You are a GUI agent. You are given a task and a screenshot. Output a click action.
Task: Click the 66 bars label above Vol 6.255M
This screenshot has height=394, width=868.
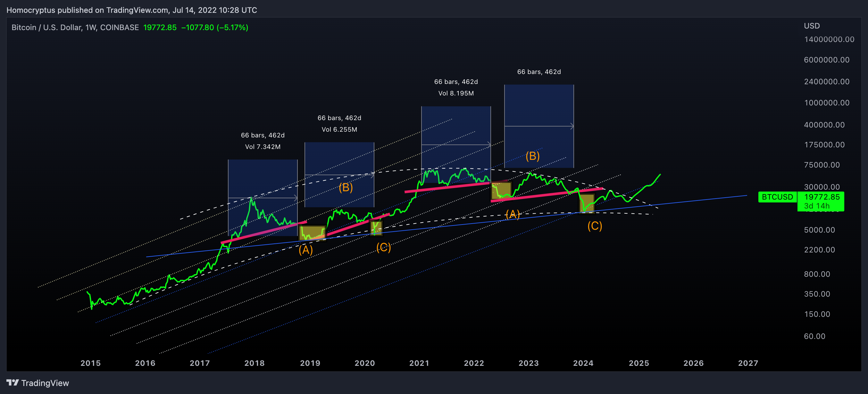pos(339,118)
